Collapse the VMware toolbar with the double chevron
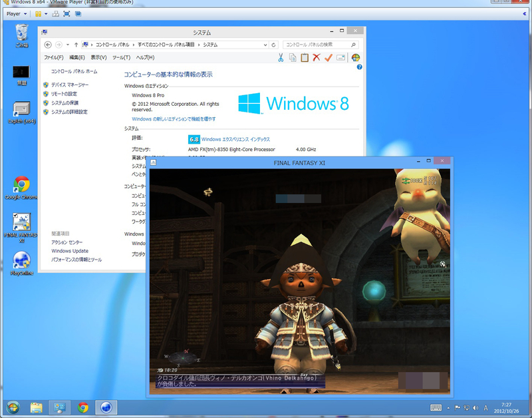 click(525, 14)
